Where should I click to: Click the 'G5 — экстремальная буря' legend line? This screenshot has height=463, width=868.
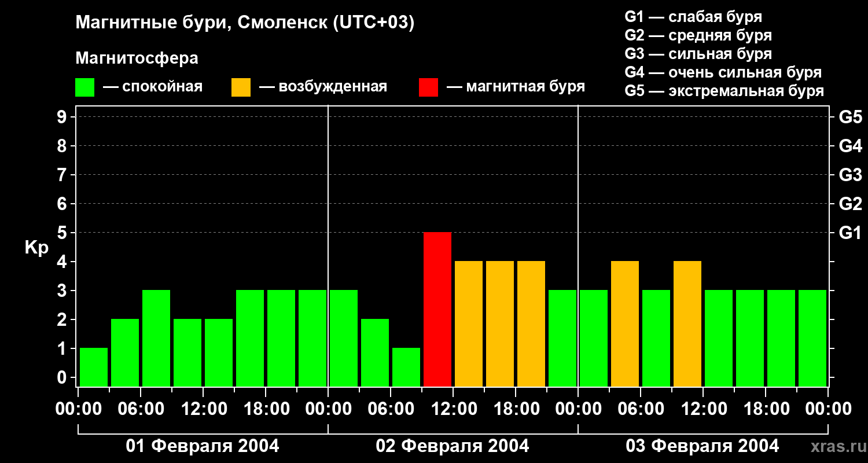coord(724,91)
